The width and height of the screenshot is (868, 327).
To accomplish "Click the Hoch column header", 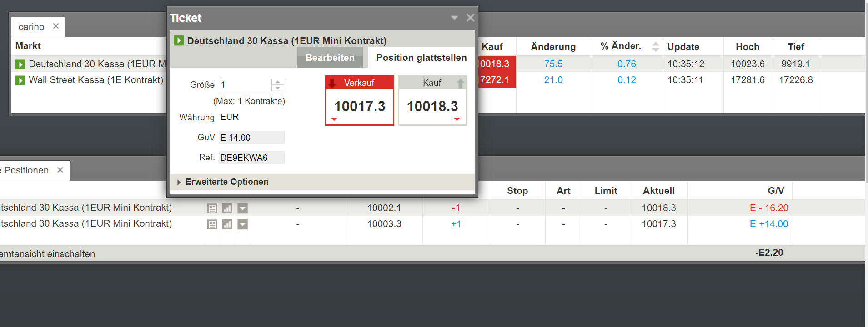I will pos(748,47).
